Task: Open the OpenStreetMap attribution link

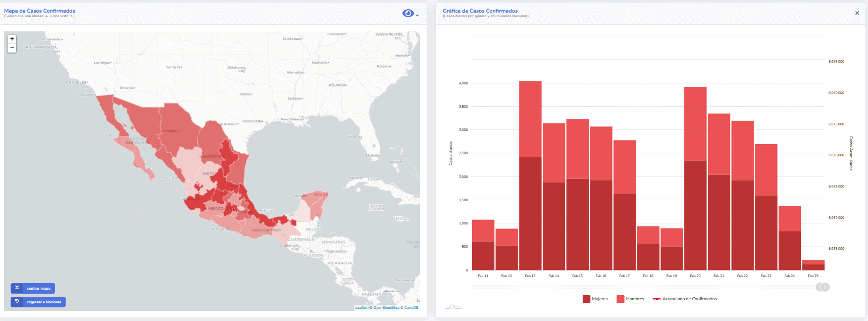Action: 386,308
